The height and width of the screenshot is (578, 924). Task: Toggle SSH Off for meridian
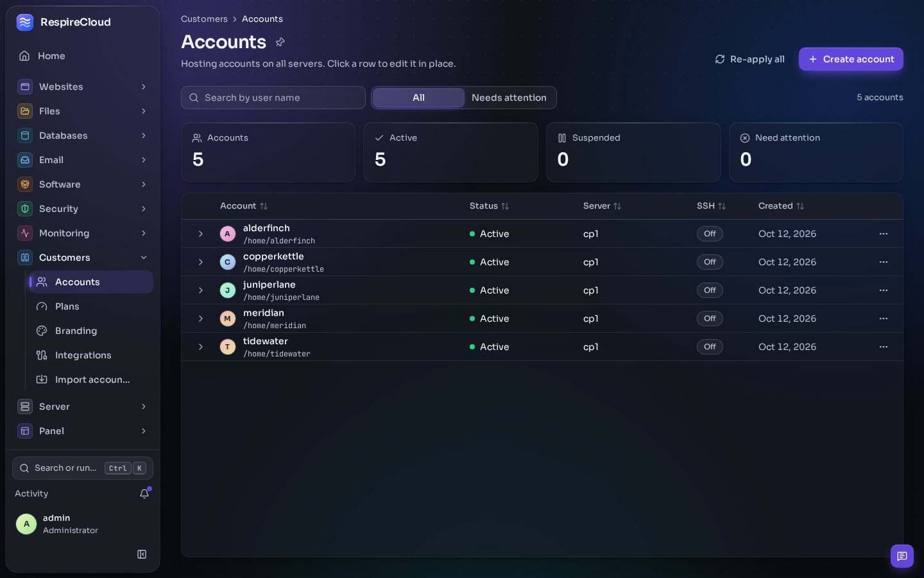coord(710,319)
